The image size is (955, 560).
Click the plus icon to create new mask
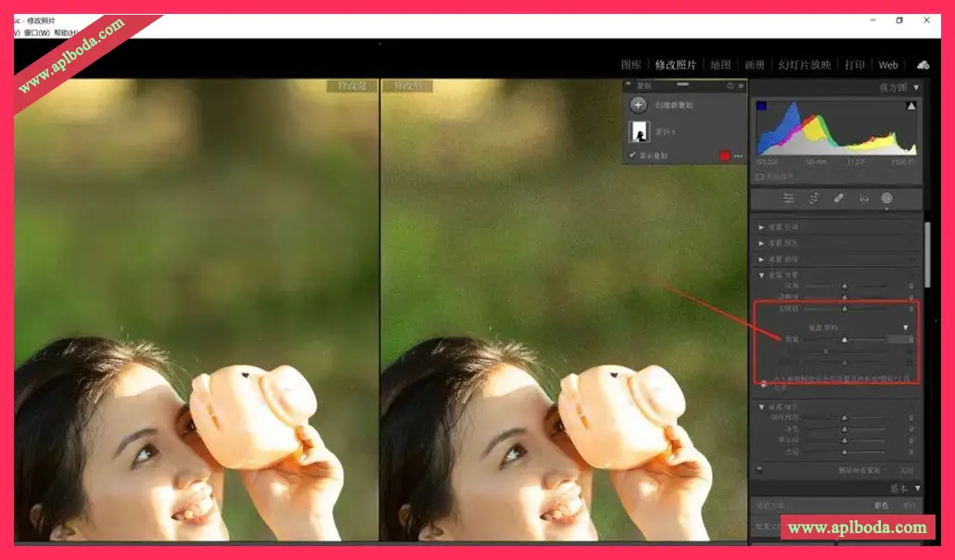638,106
